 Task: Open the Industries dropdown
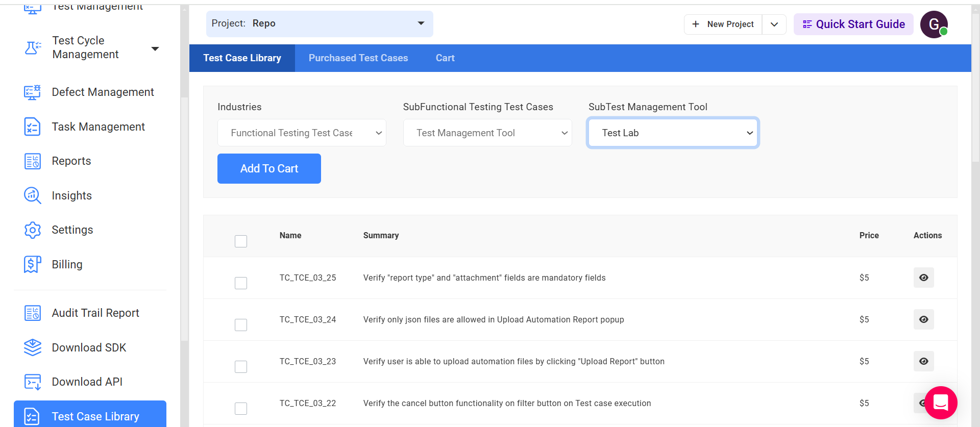pyautogui.click(x=302, y=133)
